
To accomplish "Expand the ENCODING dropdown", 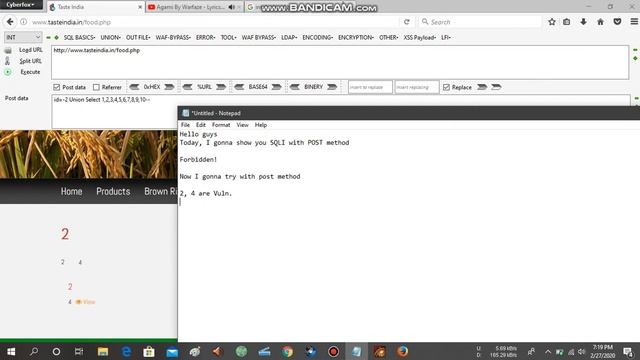I will (317, 37).
